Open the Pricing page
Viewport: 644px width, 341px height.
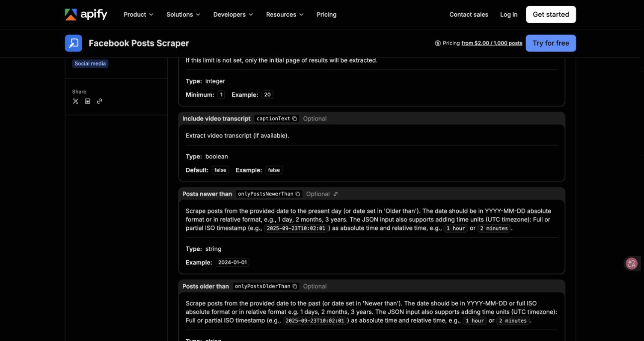(x=326, y=15)
